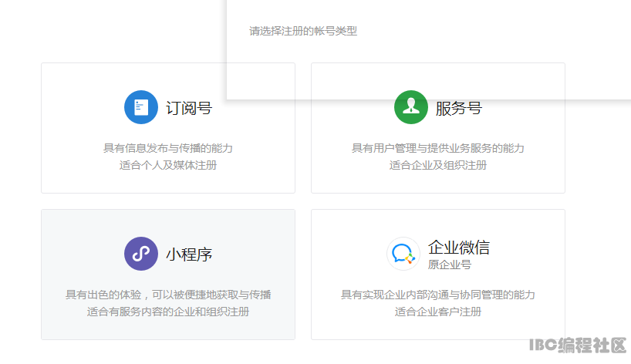The height and width of the screenshot is (364, 631).
Task: Click the text 适合企业及组织注册
Action: tap(438, 165)
